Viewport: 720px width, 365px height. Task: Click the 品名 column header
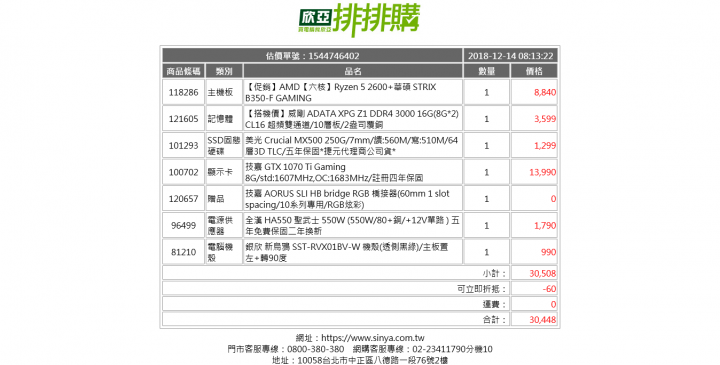tap(353, 71)
